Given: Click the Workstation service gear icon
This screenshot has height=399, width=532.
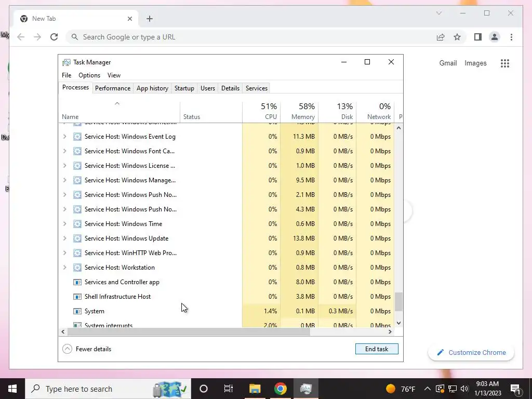Looking at the screenshot, I should click(x=77, y=268).
